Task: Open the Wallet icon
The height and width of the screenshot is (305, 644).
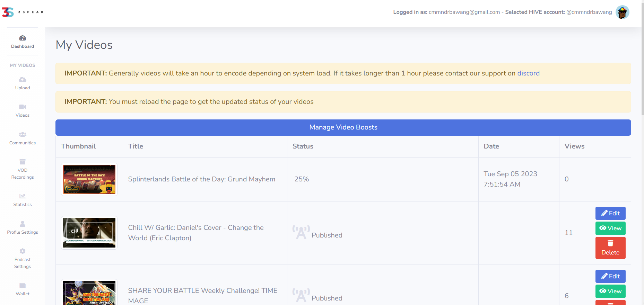Action: tap(23, 286)
